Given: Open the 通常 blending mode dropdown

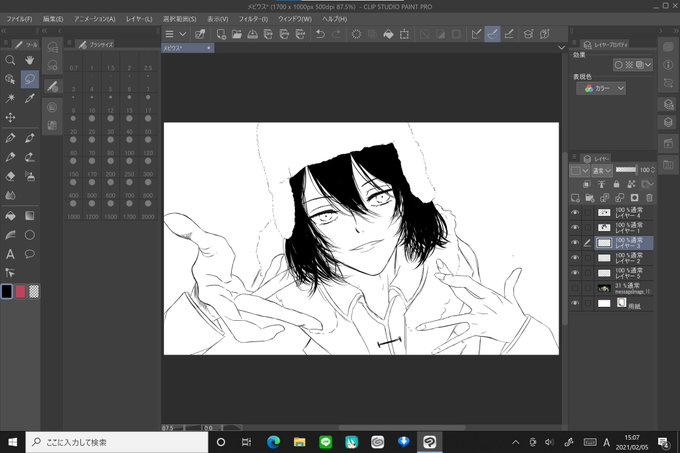Looking at the screenshot, I should 602,170.
